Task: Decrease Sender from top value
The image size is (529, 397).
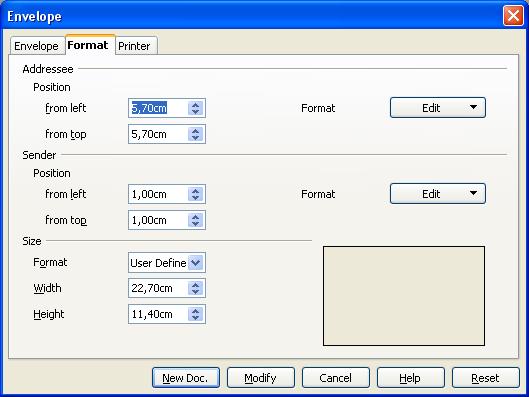Action: pyautogui.click(x=196, y=224)
